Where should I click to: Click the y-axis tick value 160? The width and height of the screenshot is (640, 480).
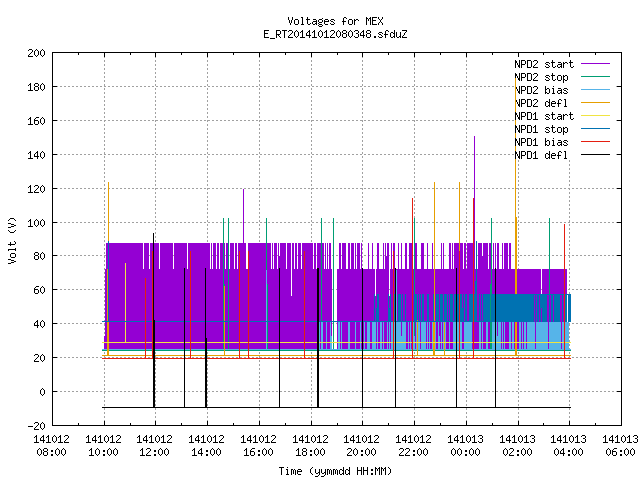pyautogui.click(x=36, y=121)
